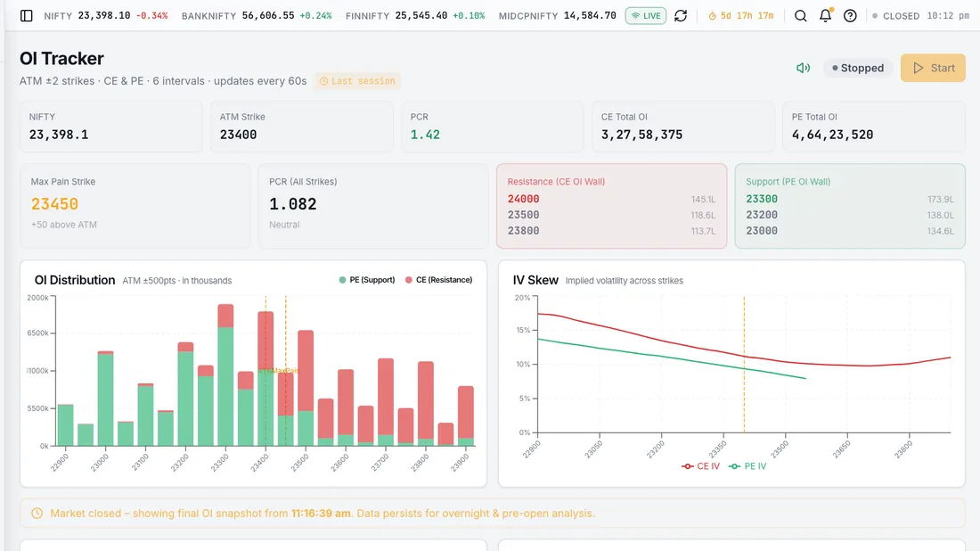Click the MIDCPNIFTY ticker 14,584.70
Viewport: 980px width, 551px height.
click(x=557, y=16)
